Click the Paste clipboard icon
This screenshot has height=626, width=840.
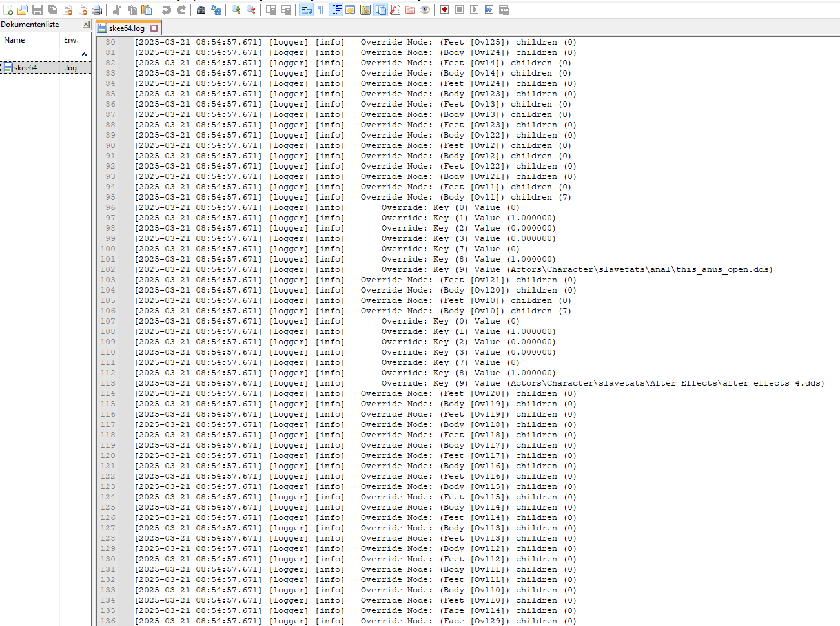tap(147, 10)
